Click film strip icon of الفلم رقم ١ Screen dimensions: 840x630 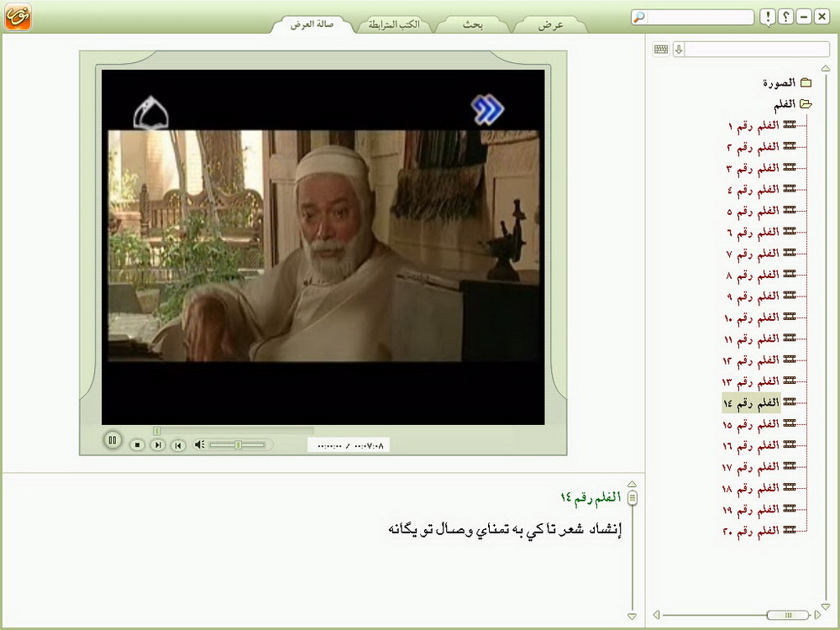point(789,124)
